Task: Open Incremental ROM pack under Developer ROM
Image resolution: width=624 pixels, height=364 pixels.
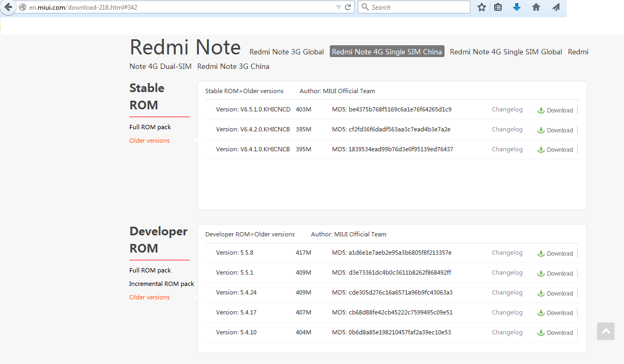Action: point(162,284)
